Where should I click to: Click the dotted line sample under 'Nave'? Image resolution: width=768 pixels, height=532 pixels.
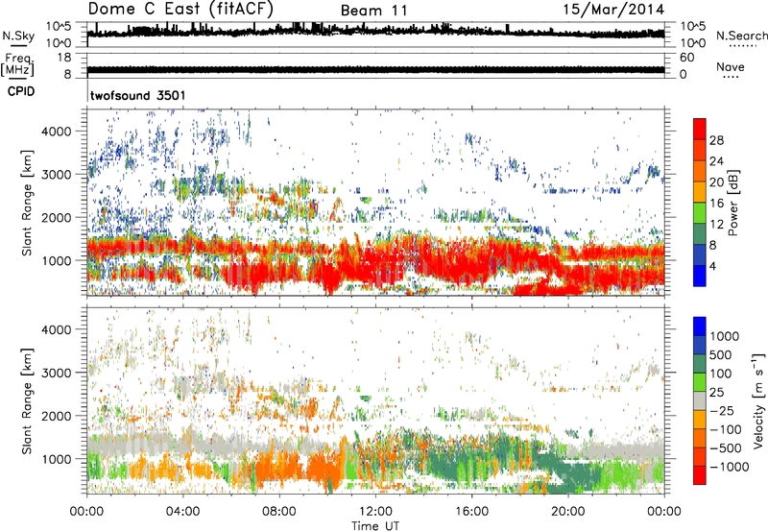click(x=731, y=77)
